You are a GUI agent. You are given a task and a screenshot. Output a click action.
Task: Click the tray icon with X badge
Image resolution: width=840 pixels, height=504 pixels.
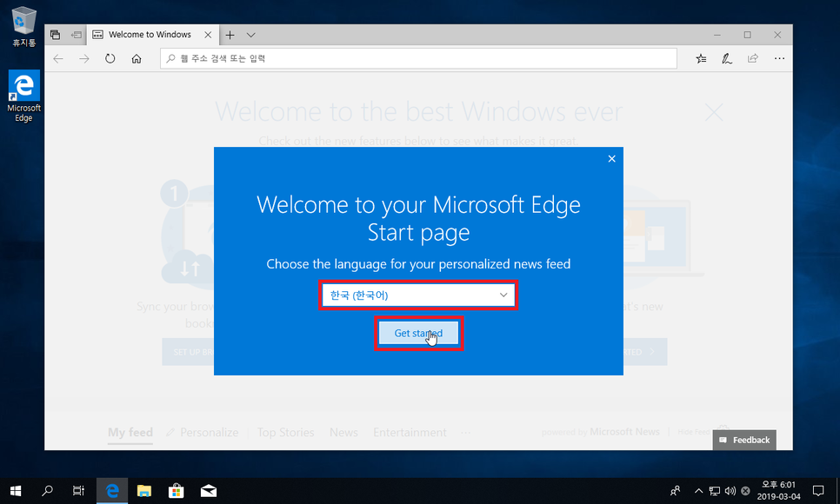click(x=745, y=491)
